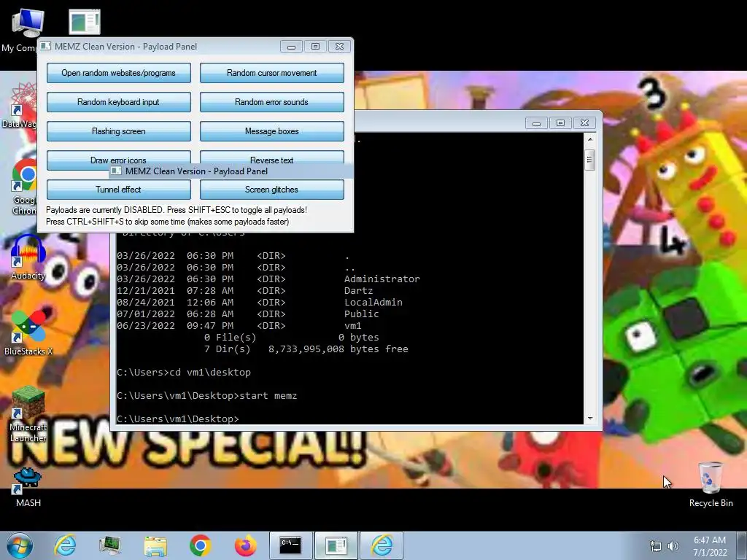
Task: Click the 'Public' directory entry in console
Action: [x=362, y=314]
